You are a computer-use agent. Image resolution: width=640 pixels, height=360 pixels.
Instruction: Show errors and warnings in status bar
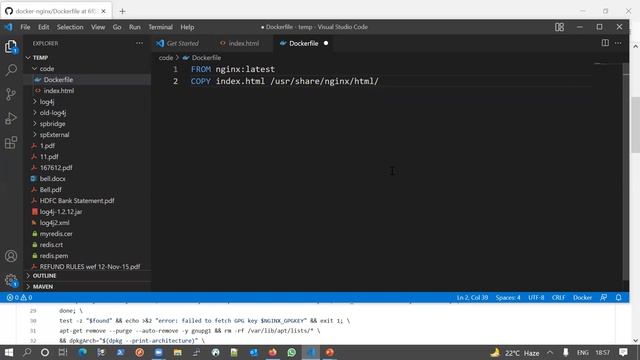[x=19, y=298]
